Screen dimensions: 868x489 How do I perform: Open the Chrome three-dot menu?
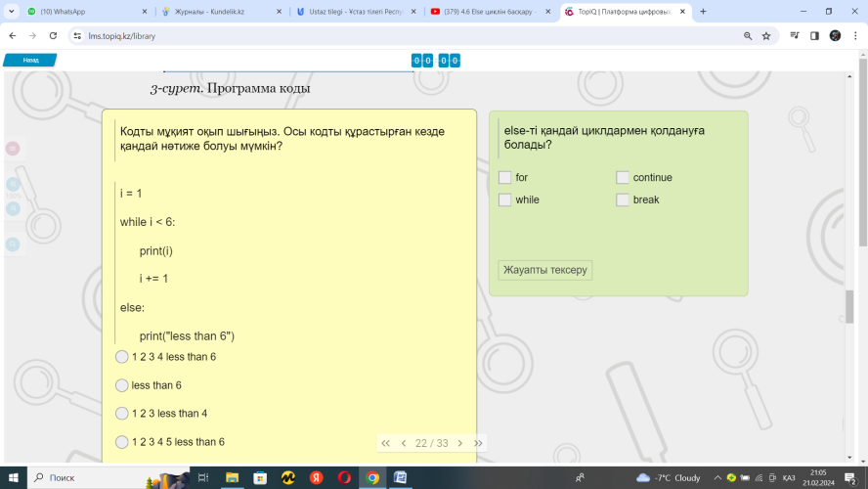(855, 35)
